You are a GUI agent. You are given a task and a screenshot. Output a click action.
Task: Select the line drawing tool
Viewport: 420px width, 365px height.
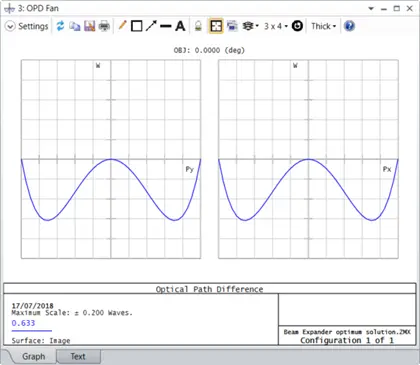[166, 26]
